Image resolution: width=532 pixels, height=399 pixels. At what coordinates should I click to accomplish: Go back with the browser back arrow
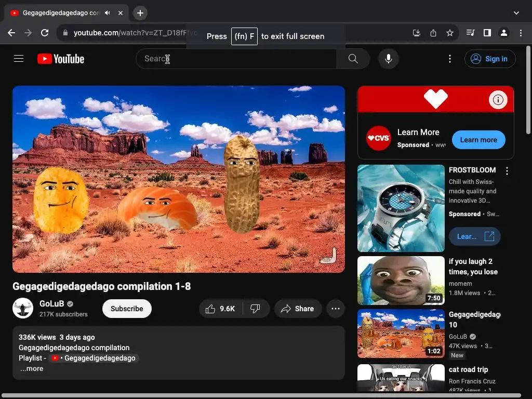click(x=11, y=33)
